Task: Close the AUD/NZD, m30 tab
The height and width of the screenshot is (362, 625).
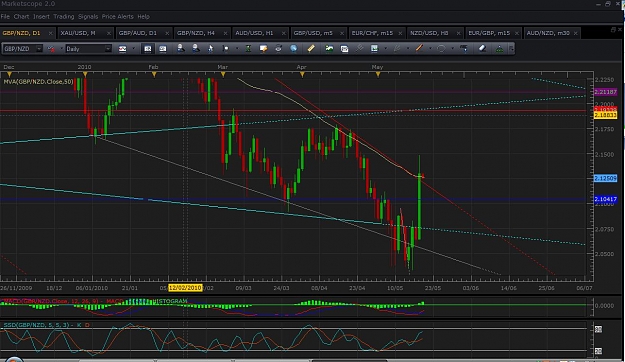Action: [x=576, y=33]
